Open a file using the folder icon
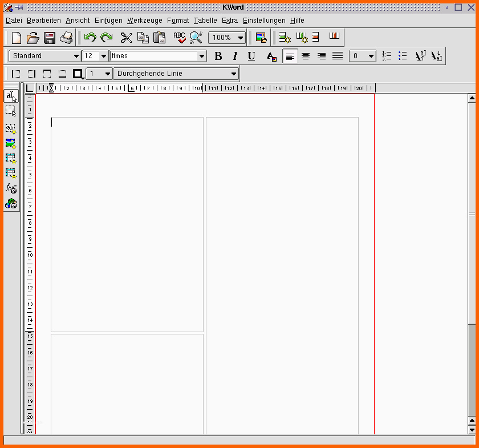This screenshot has width=479, height=448. pos(33,38)
